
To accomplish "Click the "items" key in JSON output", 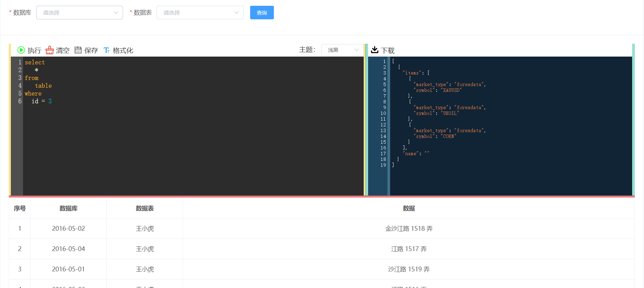I will [412, 73].
